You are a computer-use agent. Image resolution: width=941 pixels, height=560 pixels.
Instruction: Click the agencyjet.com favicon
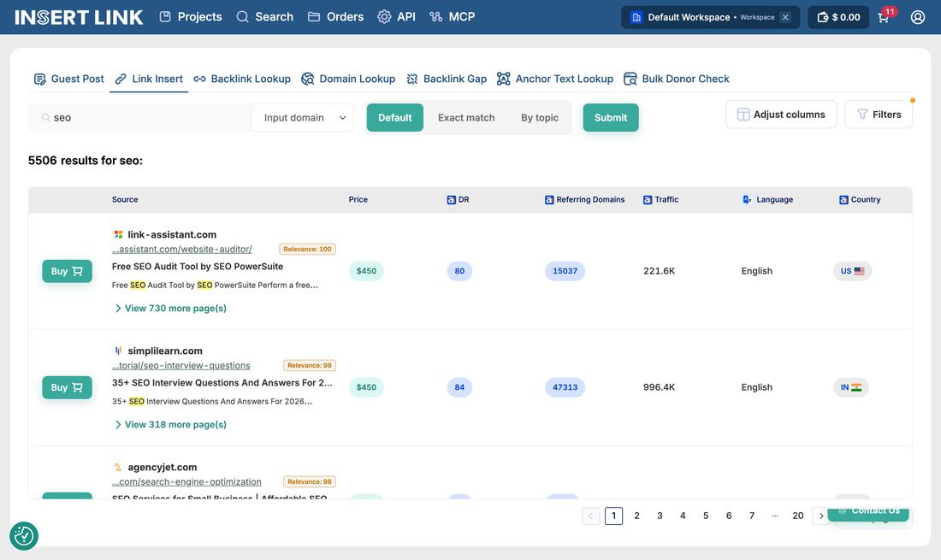point(118,467)
